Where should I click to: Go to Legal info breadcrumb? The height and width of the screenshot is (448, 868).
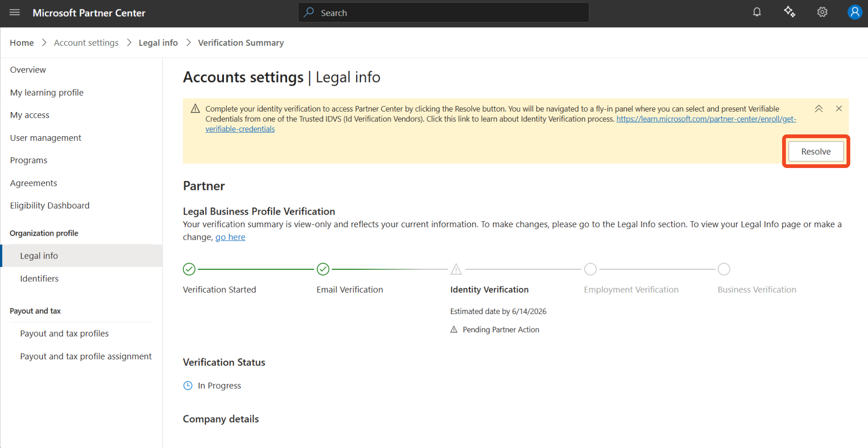pos(158,42)
